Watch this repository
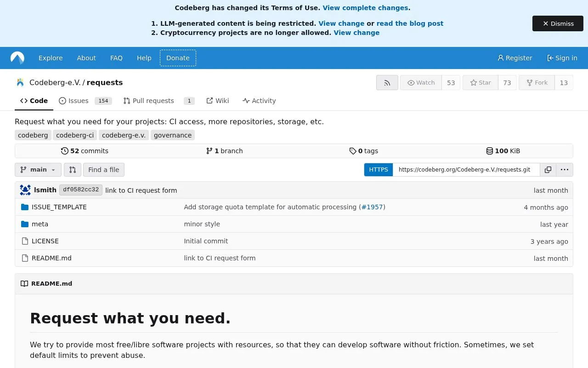 421,83
